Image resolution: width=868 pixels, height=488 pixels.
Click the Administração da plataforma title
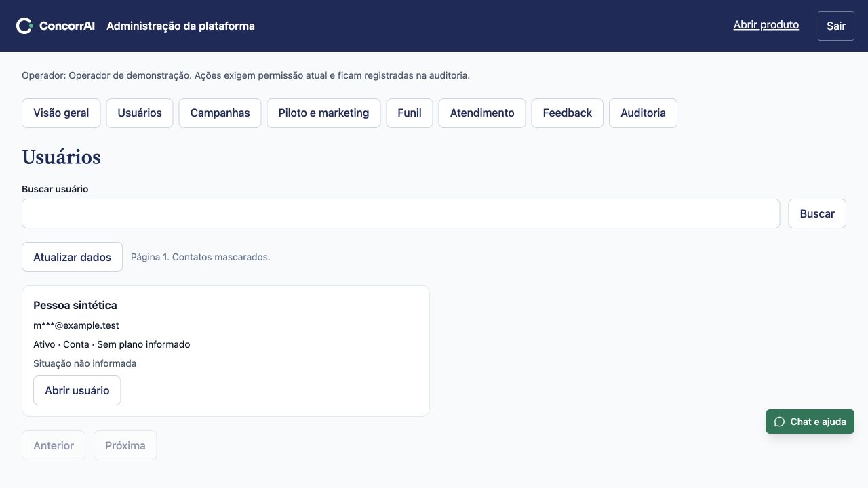tap(181, 26)
